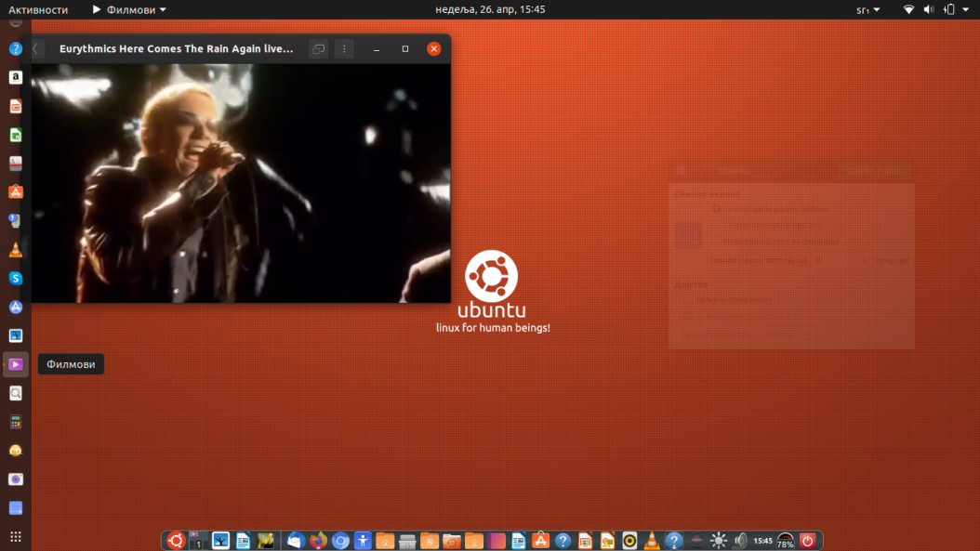Open Ubuntu Software in the bottom panel

click(x=540, y=541)
